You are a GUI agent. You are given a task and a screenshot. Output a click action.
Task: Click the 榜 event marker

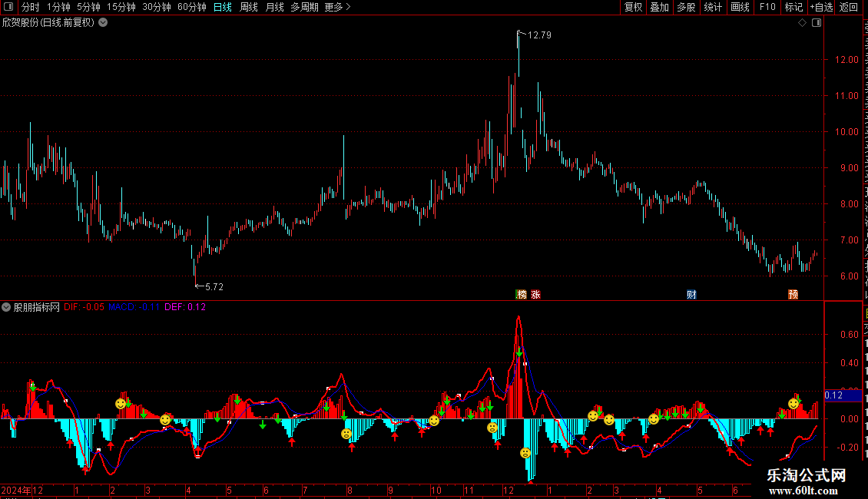pos(521,294)
